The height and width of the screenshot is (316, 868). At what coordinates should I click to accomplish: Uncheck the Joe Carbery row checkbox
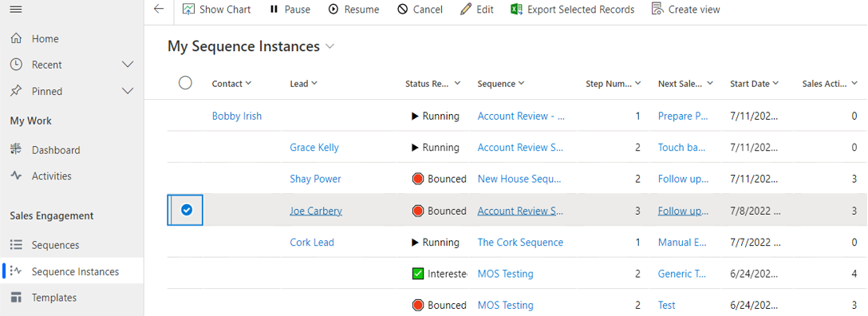[x=187, y=211]
